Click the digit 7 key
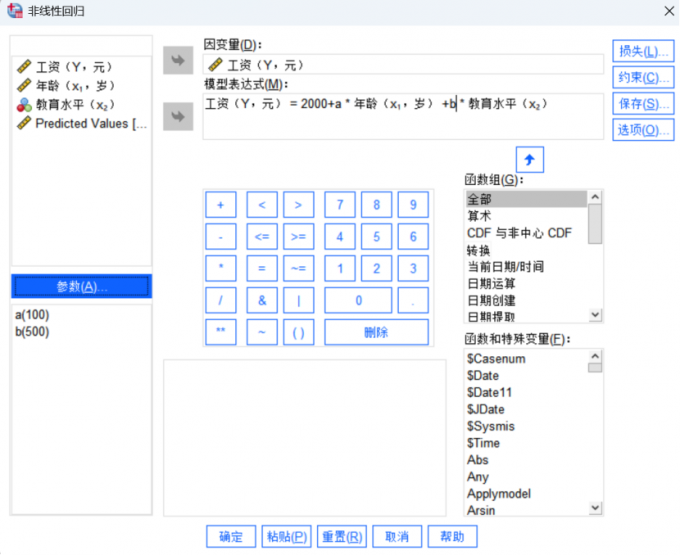Image resolution: width=680 pixels, height=555 pixels. (x=340, y=205)
